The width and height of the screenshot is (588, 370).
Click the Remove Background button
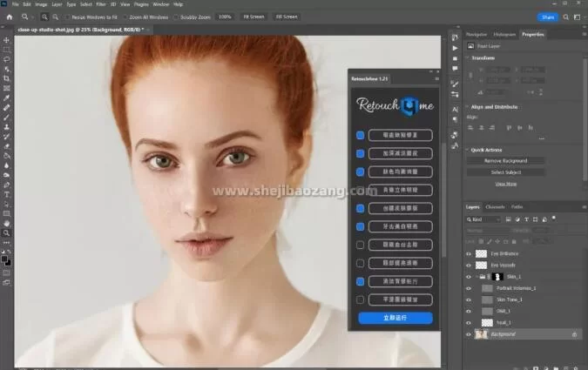506,161
